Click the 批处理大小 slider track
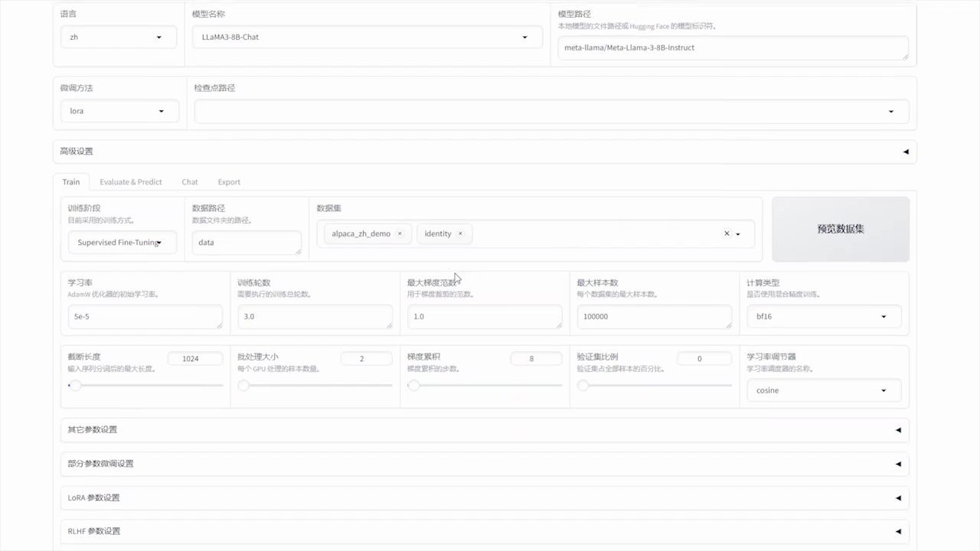Image resolution: width=980 pixels, height=551 pixels. 315,386
